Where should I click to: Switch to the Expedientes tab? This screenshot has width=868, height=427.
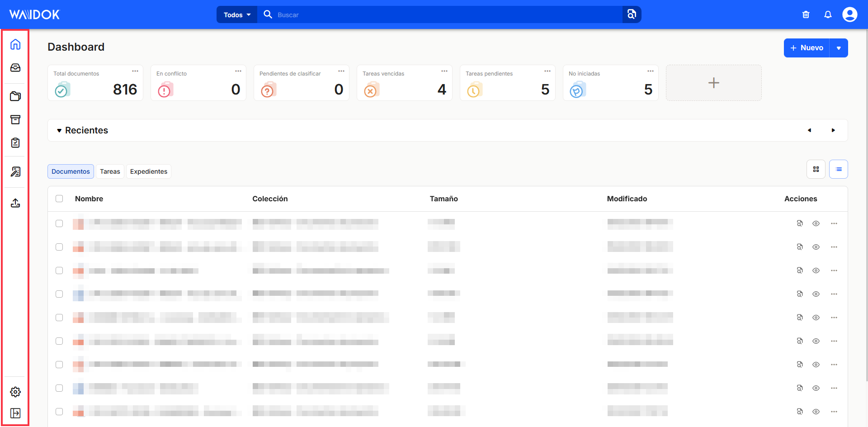(148, 171)
